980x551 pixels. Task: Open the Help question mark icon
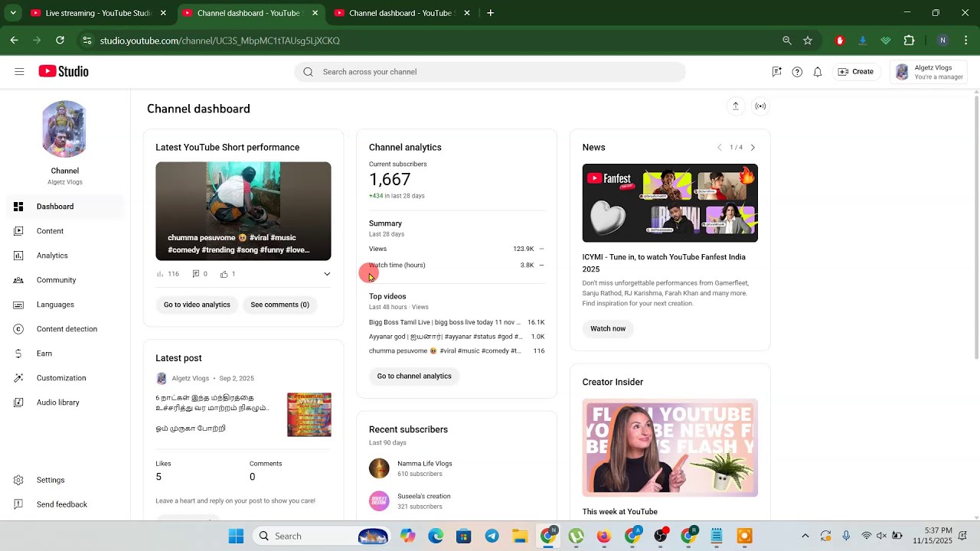click(x=797, y=72)
